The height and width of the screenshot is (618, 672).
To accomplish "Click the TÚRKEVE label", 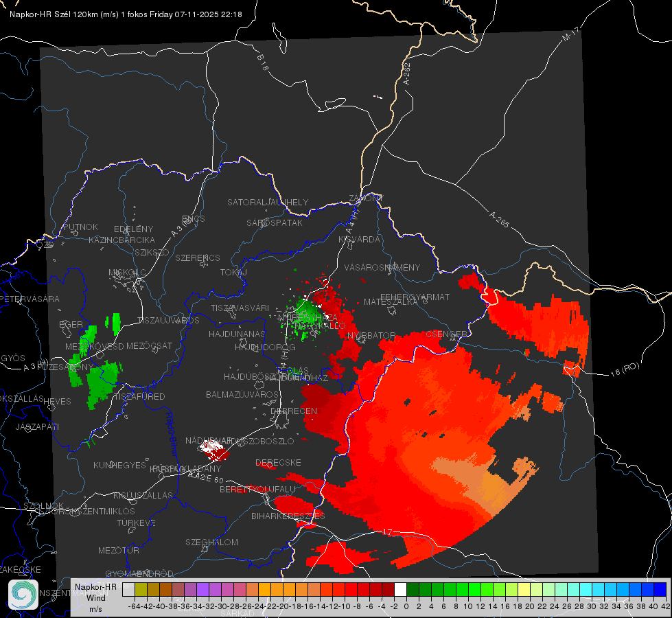I will 137,523.
